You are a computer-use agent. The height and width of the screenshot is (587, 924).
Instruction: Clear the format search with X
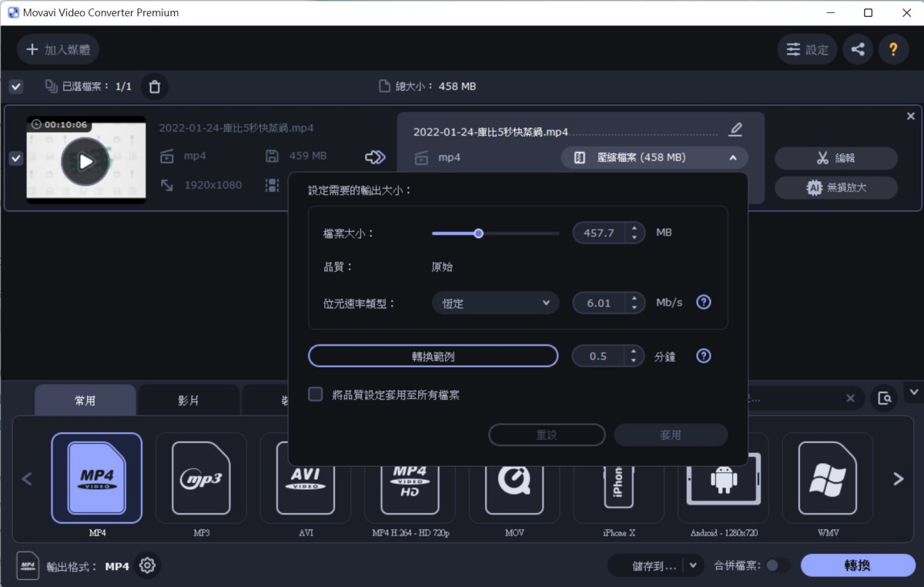click(850, 398)
